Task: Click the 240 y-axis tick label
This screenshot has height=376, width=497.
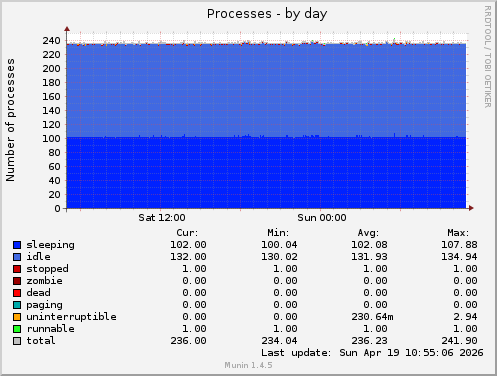Action: pos(51,41)
